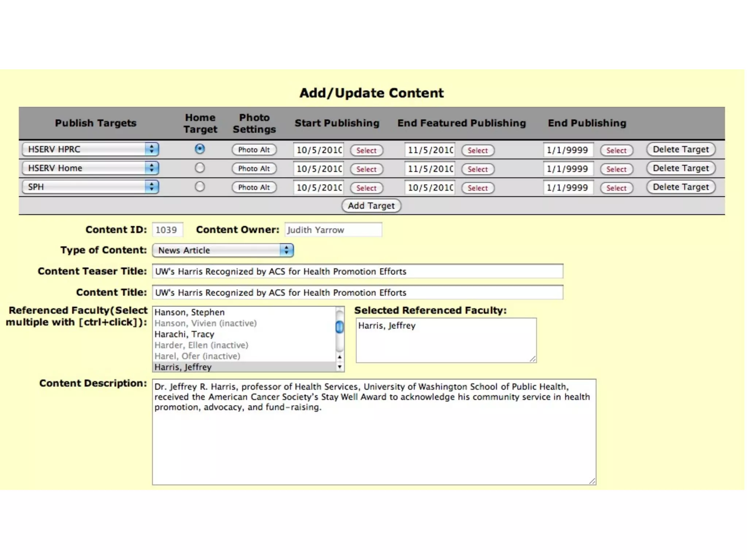This screenshot has height=560, width=747.
Task: Pick Hanson, Stephen from faculty list
Action: tap(189, 312)
